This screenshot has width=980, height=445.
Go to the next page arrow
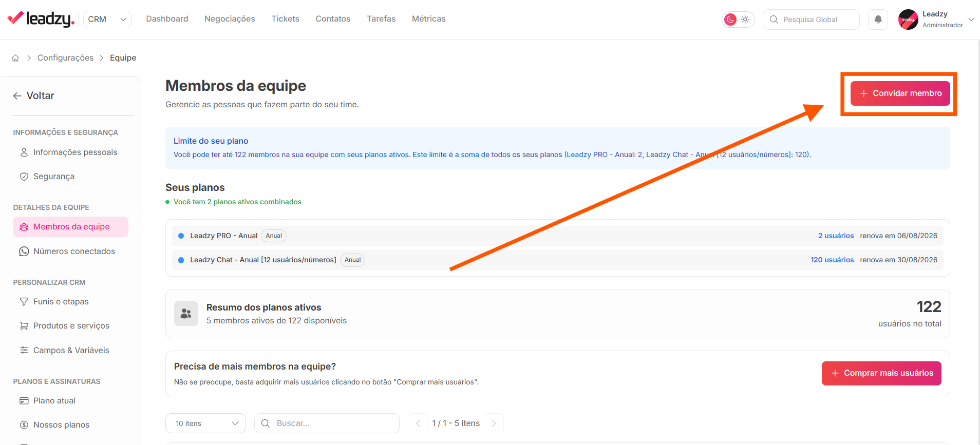pos(494,423)
